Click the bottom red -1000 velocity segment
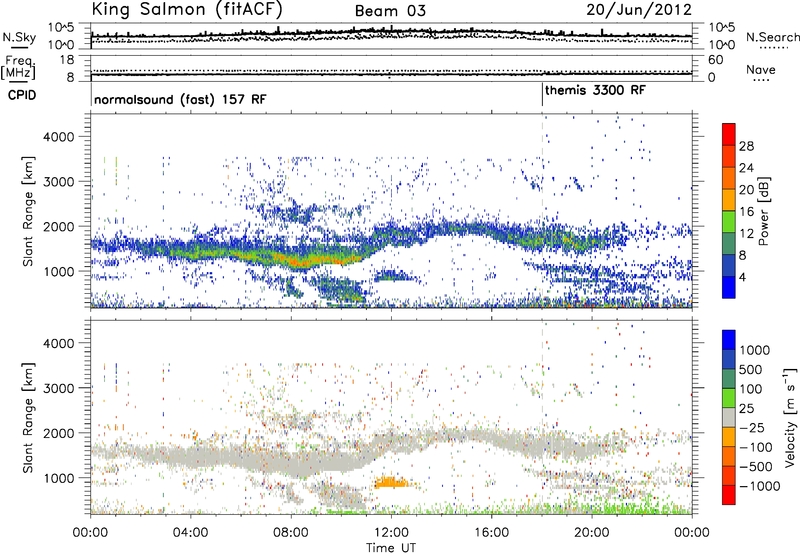The width and height of the screenshot is (800, 554). pyautogui.click(x=729, y=495)
